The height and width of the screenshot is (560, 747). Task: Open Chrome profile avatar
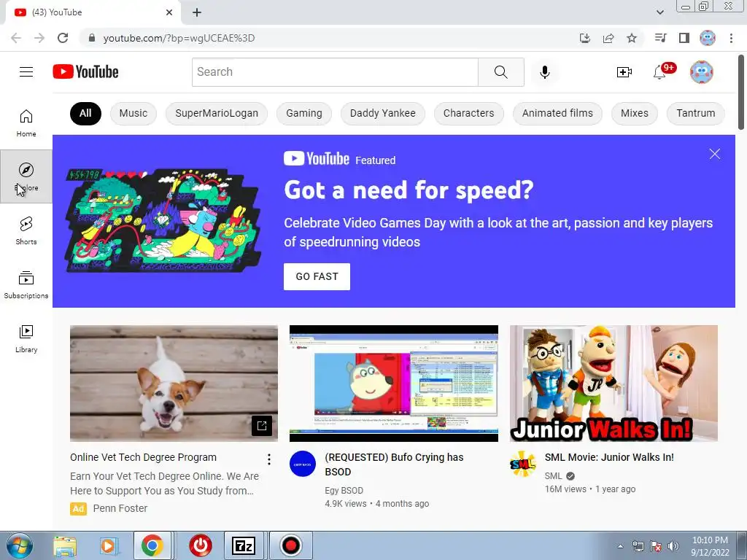[708, 38]
